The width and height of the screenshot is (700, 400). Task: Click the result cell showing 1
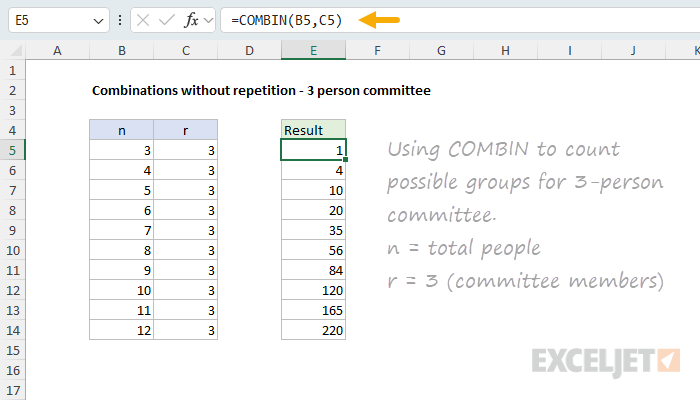313,150
